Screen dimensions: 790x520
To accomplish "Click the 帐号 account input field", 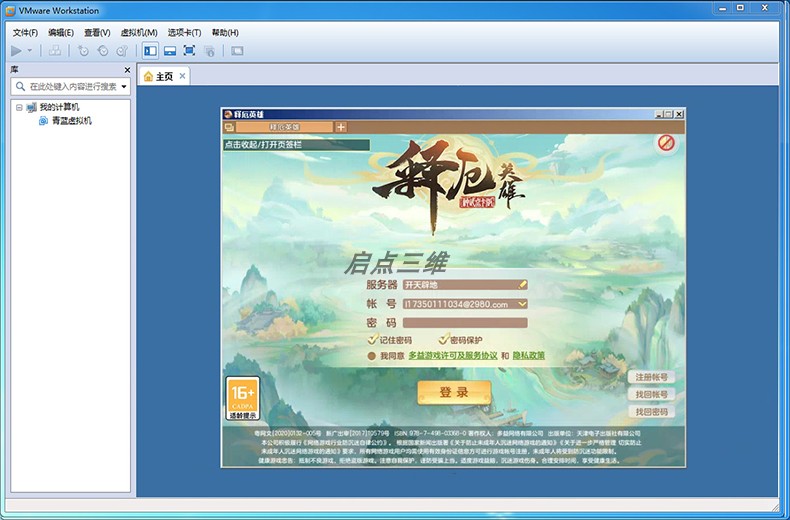I will pos(465,304).
